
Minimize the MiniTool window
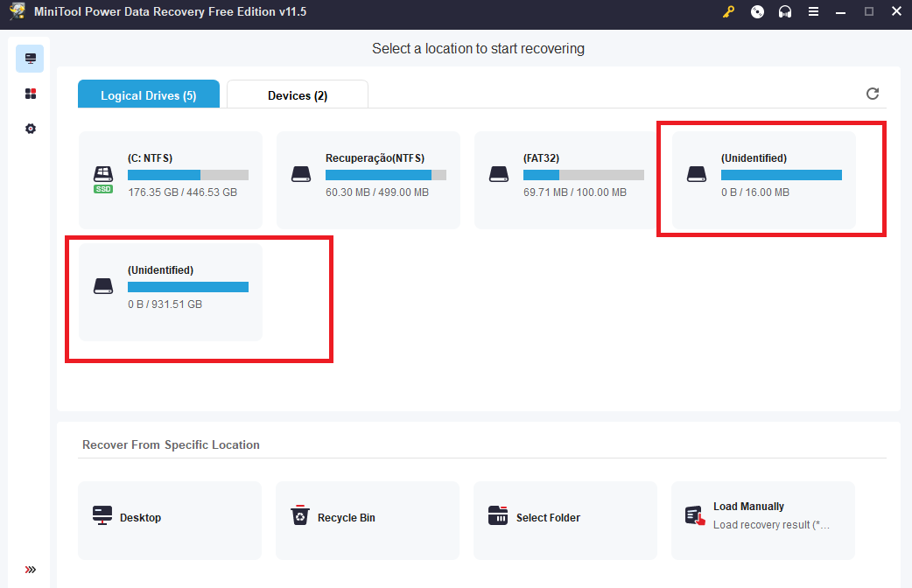pos(840,11)
